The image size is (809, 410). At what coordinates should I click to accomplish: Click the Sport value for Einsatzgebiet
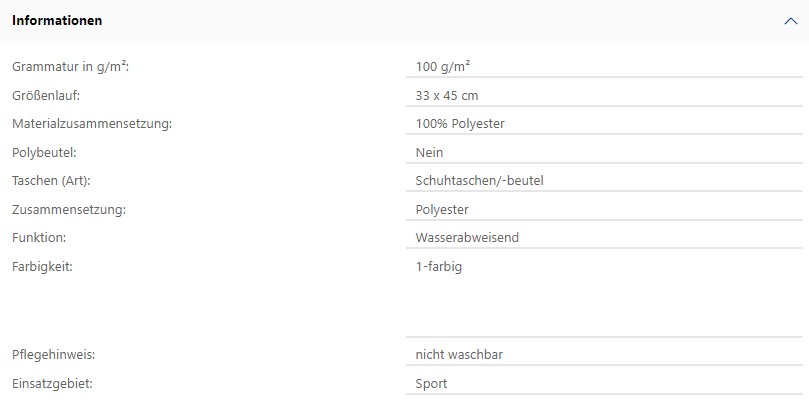click(431, 384)
